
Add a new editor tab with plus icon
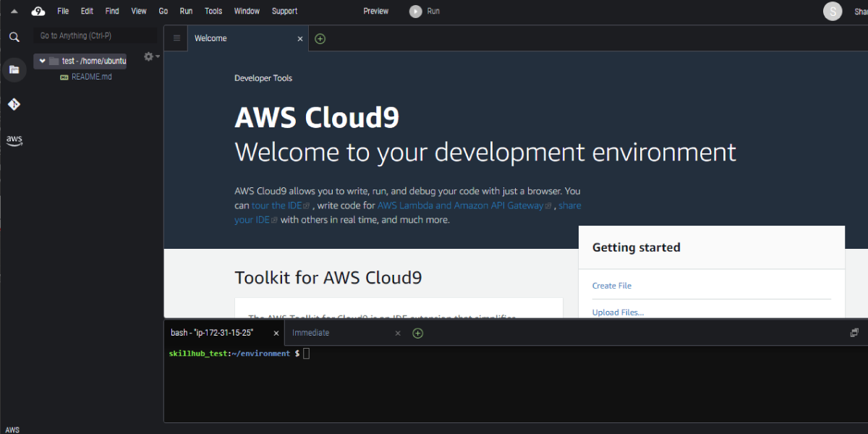(x=320, y=38)
